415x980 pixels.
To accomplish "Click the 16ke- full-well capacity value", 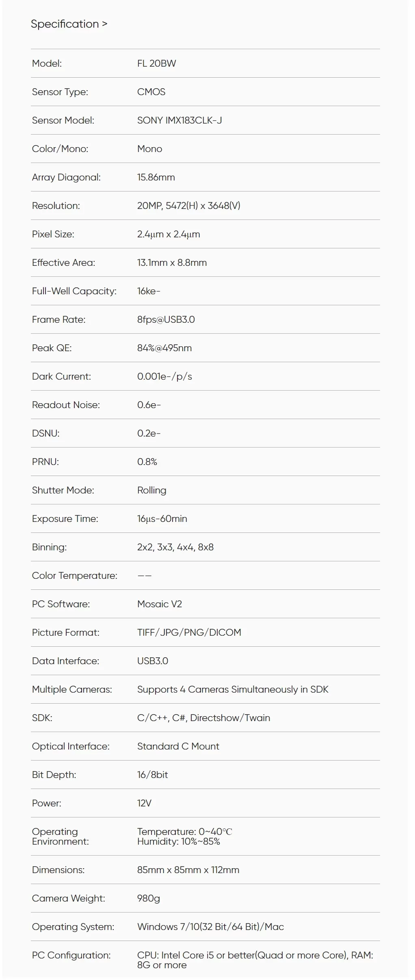I will 149,291.
